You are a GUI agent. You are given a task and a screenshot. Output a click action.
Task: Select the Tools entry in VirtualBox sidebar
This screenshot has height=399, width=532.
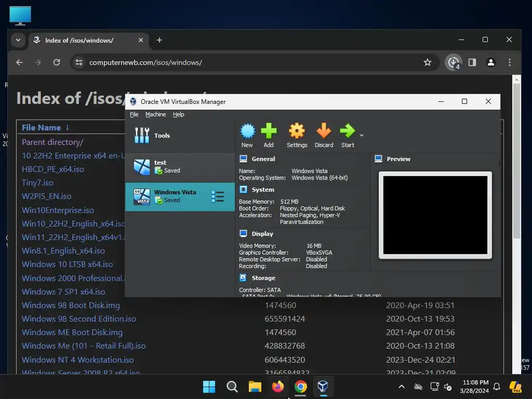180,136
